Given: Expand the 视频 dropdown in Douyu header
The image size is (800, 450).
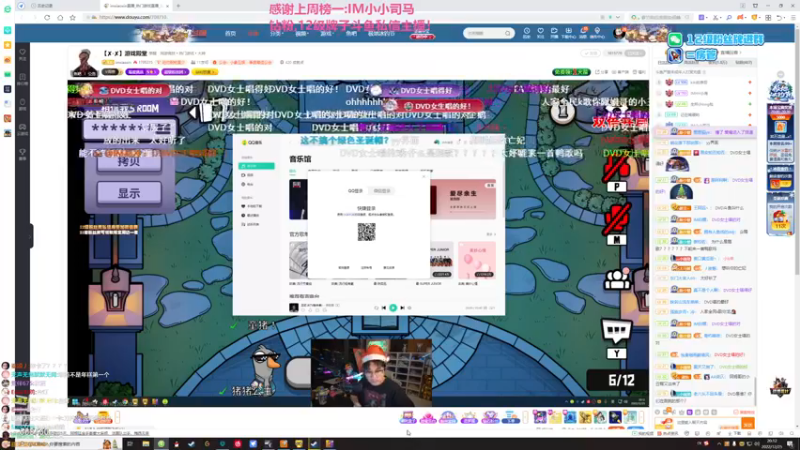Looking at the screenshot, I should [x=301, y=34].
